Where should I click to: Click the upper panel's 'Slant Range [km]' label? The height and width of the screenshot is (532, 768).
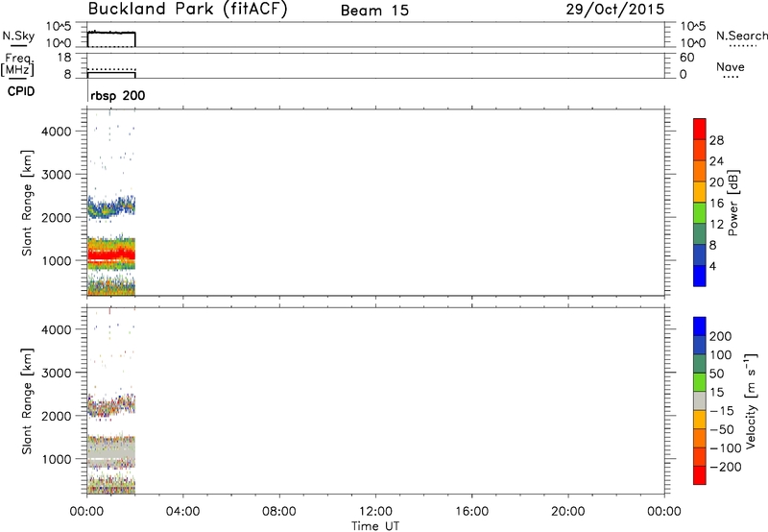[27, 203]
